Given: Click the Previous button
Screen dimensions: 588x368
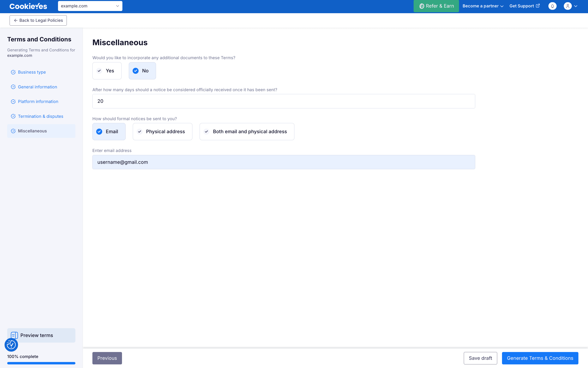Looking at the screenshot, I should (107, 358).
